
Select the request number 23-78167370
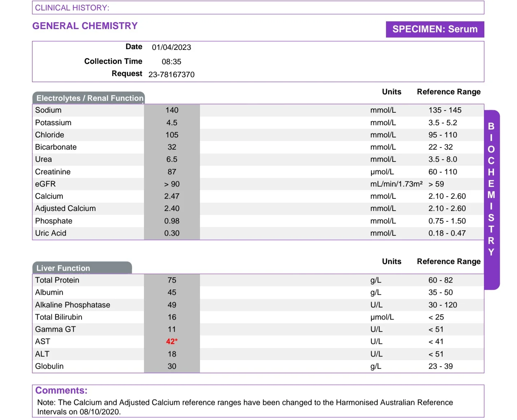172,74
